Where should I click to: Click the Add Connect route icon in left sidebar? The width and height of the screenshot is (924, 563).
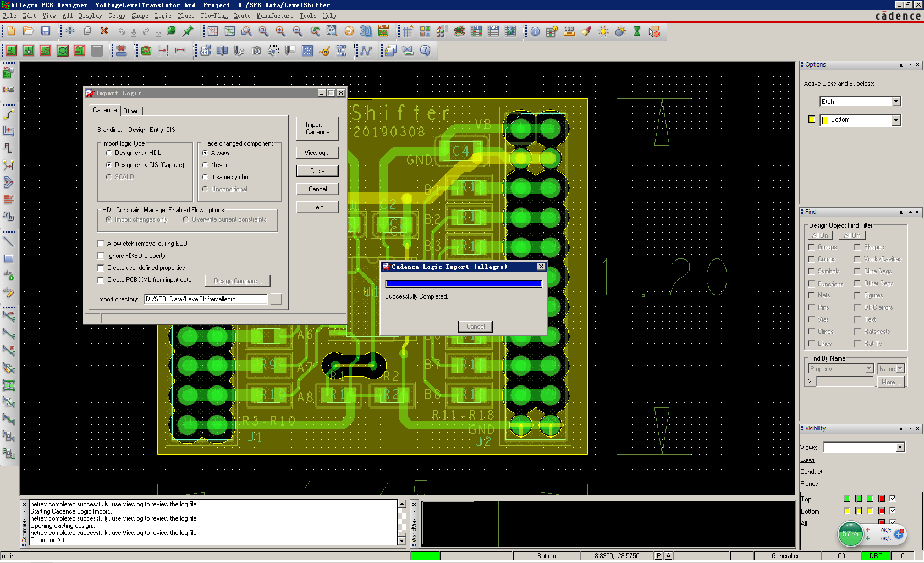[9, 114]
